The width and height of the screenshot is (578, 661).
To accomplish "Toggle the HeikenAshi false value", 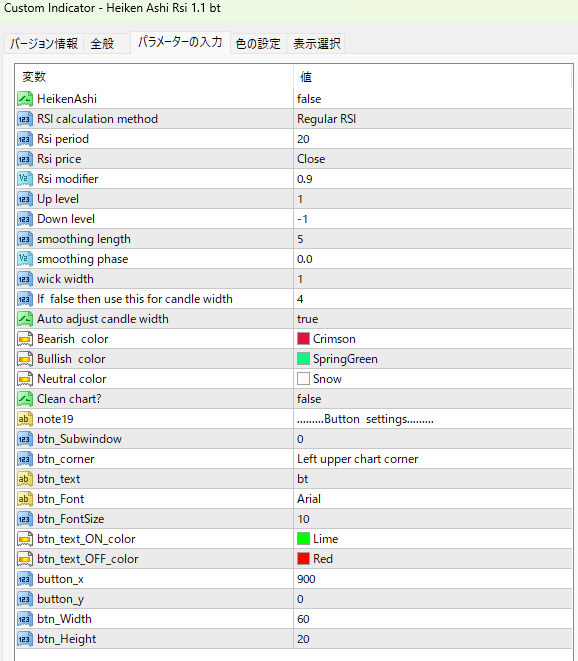I will [x=433, y=99].
